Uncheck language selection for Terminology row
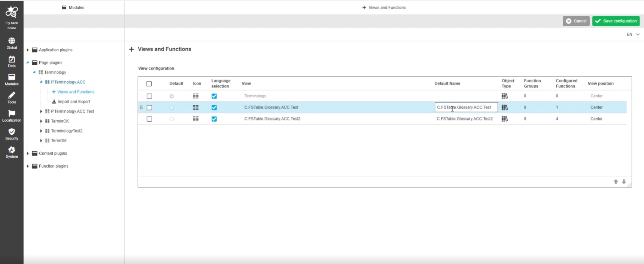Viewport: 644px width, 264px height. [x=214, y=96]
